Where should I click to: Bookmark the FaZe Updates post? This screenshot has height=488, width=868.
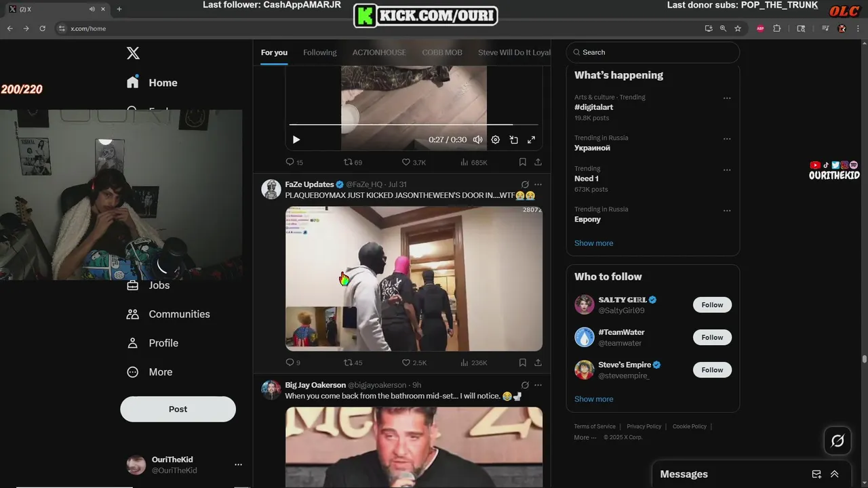(522, 363)
